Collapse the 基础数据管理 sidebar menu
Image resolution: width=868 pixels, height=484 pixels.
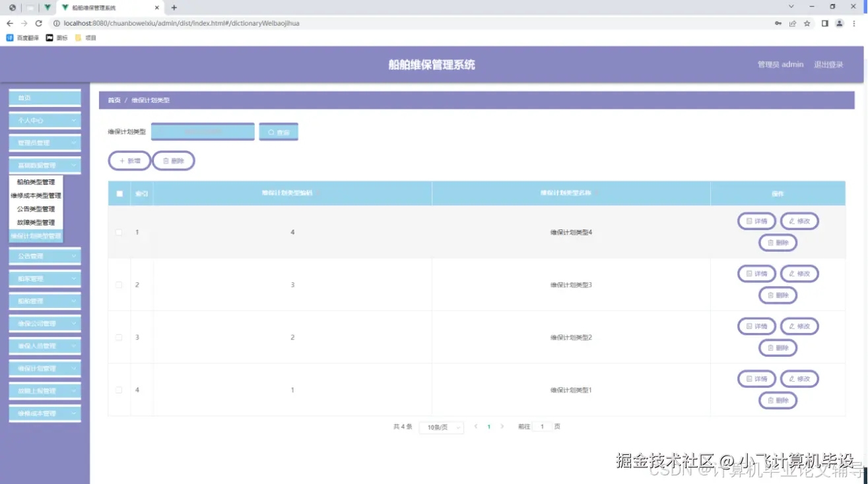[45, 166]
